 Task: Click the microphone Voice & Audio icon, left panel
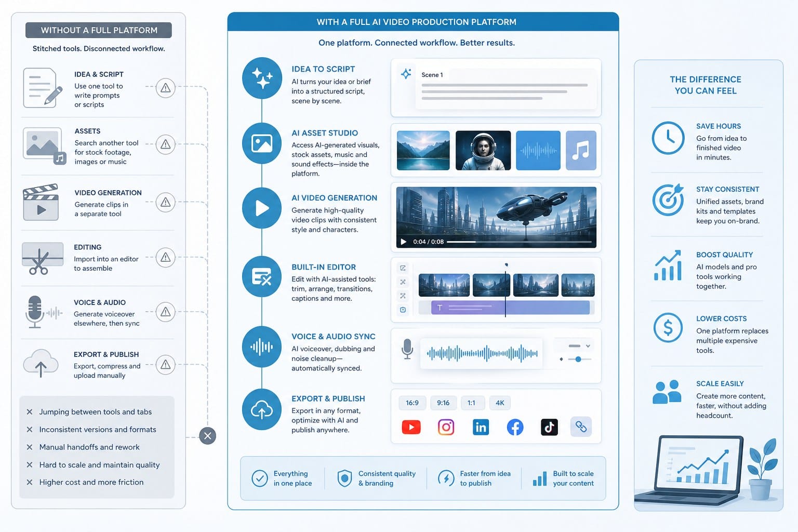coord(43,312)
